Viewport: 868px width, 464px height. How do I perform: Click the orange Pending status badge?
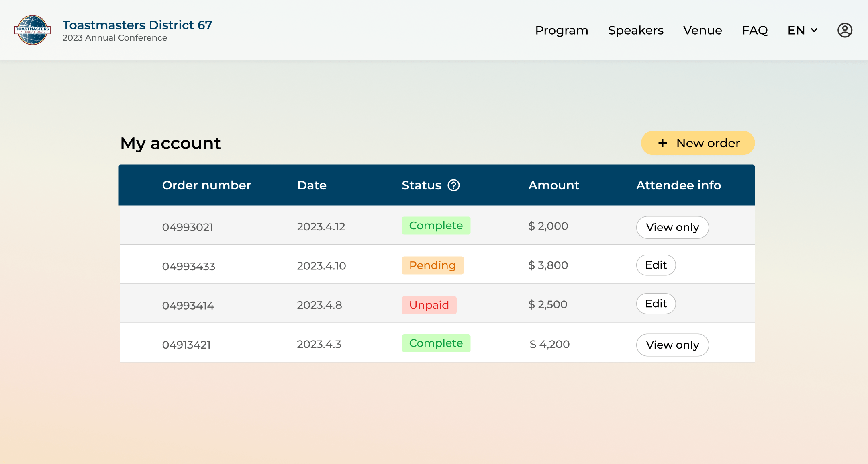pos(433,265)
